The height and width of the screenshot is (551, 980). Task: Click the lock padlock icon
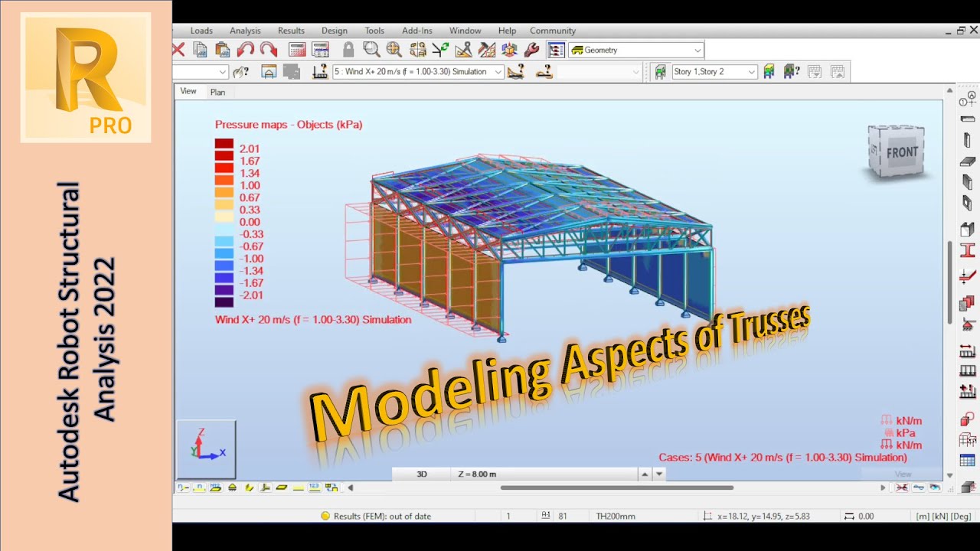(348, 50)
